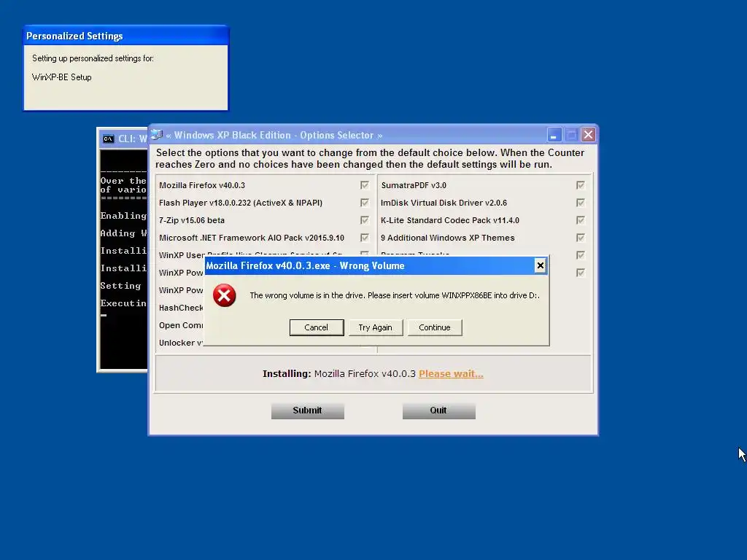Select 7-Zip v15.06 beta label
Viewport: 747px width, 560px height.
click(x=192, y=220)
